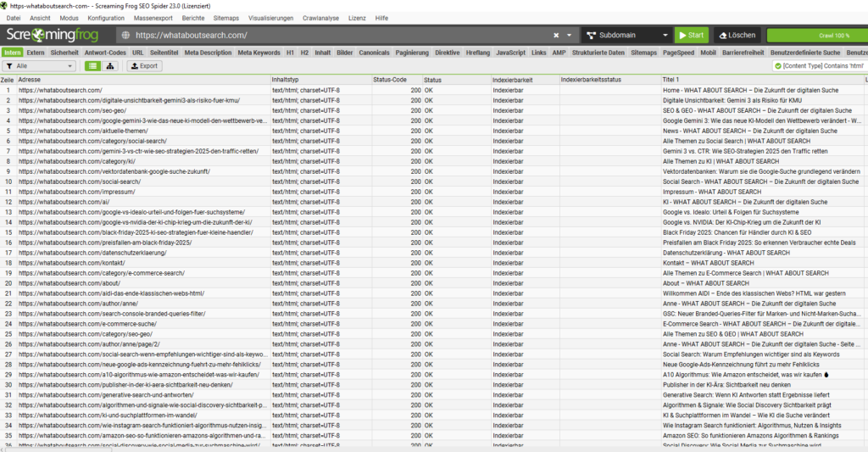Open the Konfiguration menu

[x=106, y=19]
